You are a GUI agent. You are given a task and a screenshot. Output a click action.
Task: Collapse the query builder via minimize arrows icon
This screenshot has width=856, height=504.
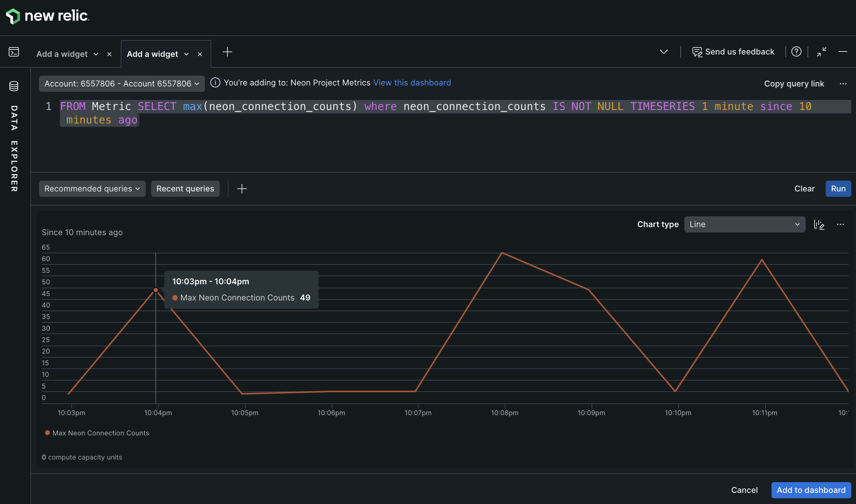point(822,51)
